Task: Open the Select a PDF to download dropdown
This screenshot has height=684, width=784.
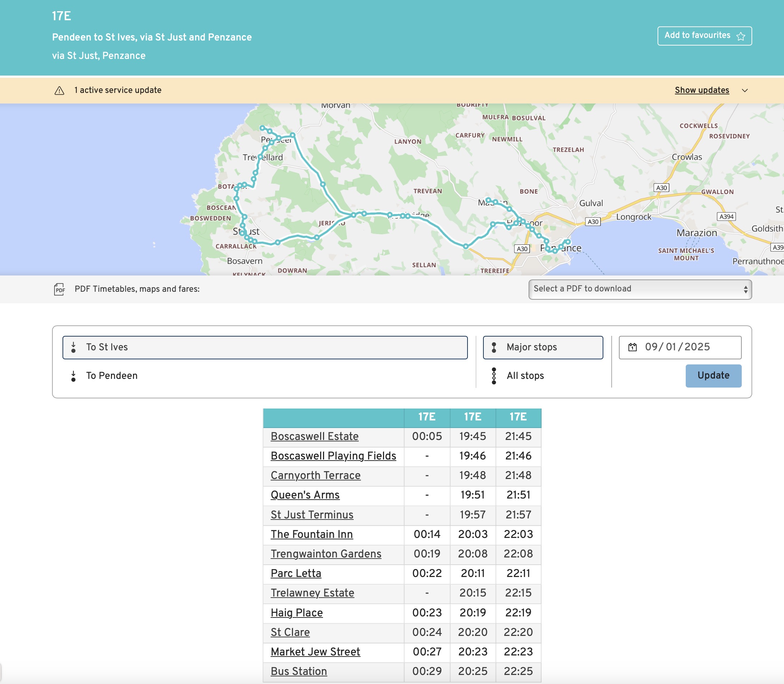Action: pos(640,289)
